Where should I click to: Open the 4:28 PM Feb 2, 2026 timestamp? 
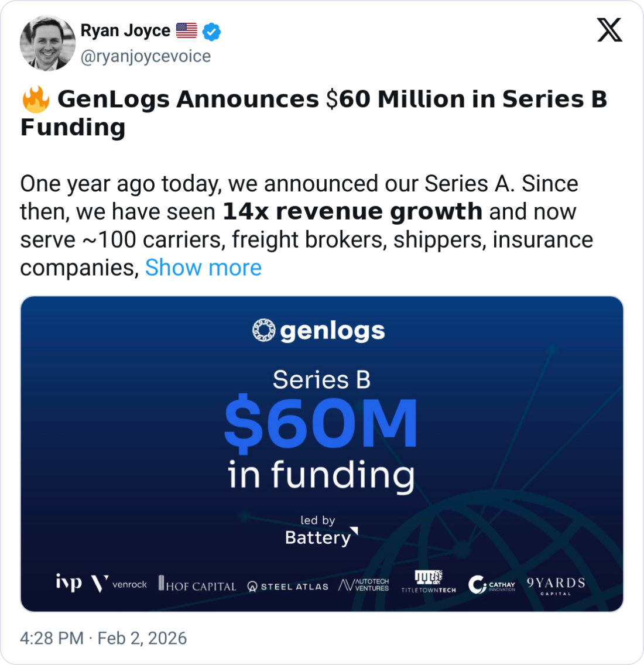point(103,637)
